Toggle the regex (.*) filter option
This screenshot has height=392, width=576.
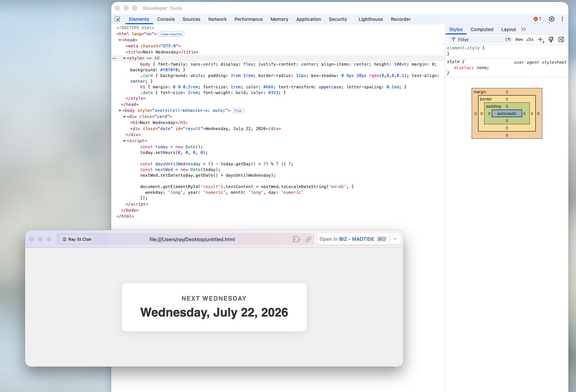pyautogui.click(x=508, y=39)
